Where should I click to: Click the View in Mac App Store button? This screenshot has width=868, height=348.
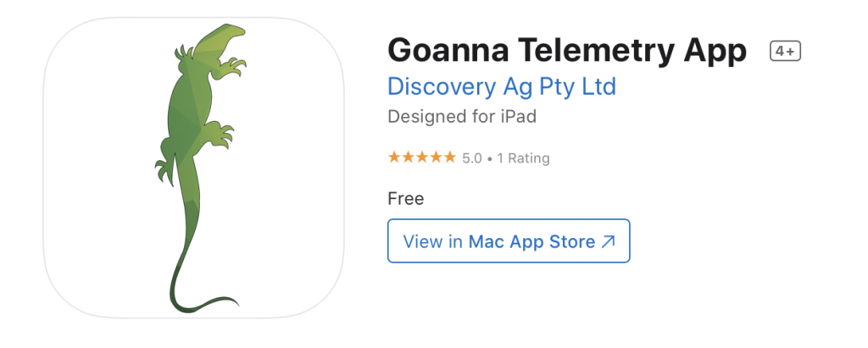509,240
